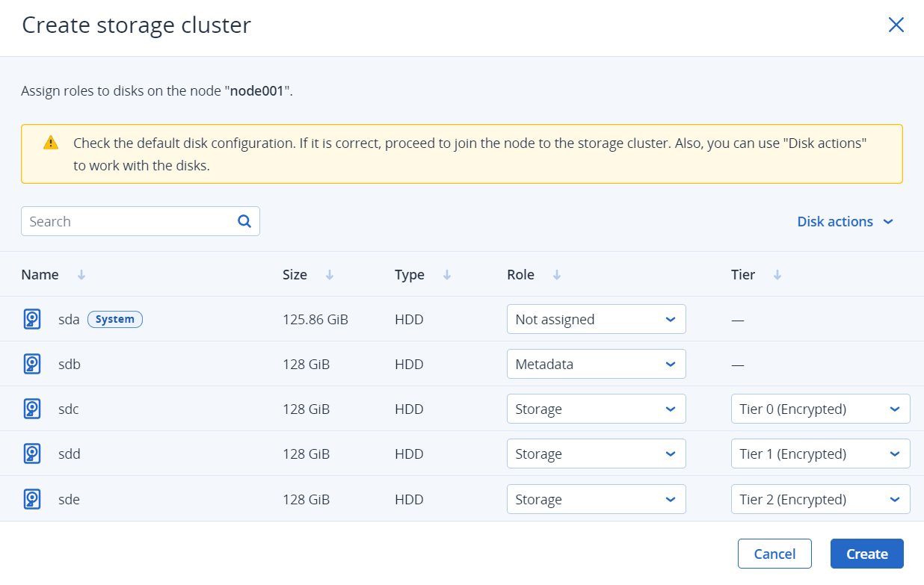Sort the table by Size column
Screen dimensions: 924x585
click(x=329, y=274)
